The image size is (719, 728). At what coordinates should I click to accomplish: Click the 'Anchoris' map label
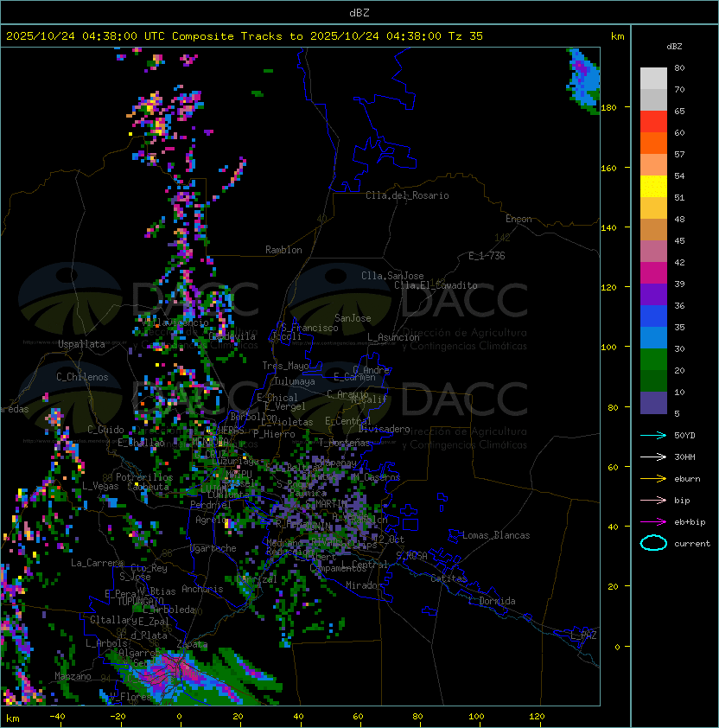pyautogui.click(x=202, y=589)
